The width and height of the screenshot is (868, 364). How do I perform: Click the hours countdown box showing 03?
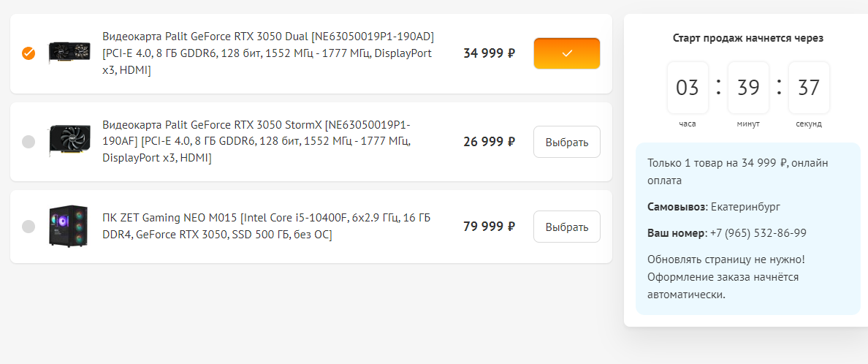(x=688, y=88)
